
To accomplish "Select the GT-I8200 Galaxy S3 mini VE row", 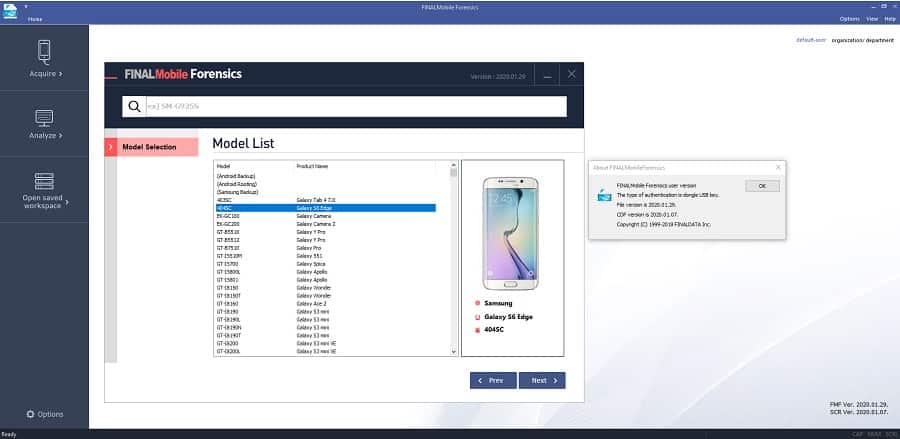I will 325,343.
